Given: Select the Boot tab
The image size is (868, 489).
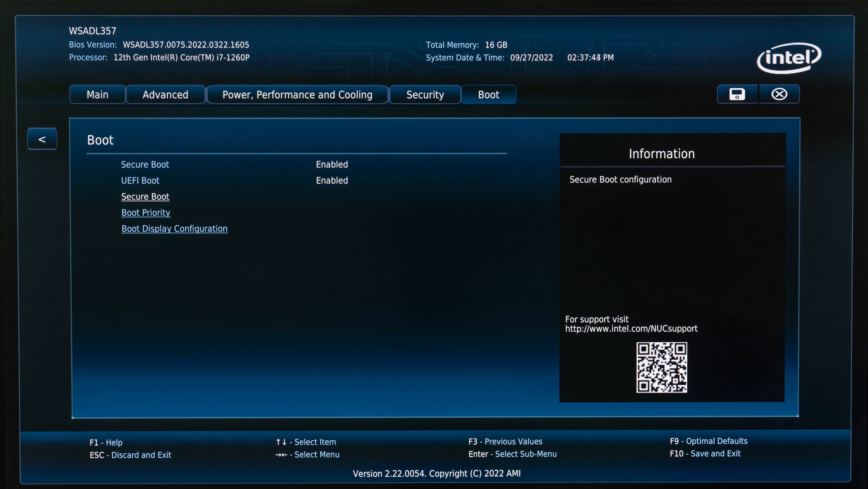Looking at the screenshot, I should pyautogui.click(x=488, y=95).
